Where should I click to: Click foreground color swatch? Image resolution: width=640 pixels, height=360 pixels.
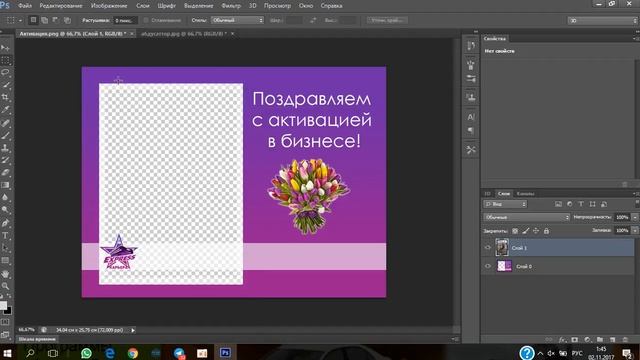click(x=3, y=305)
